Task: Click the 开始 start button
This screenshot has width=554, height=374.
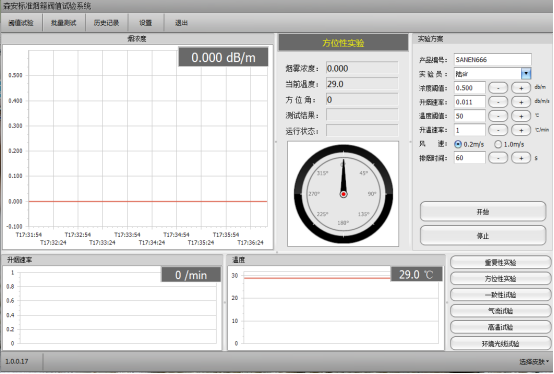Action: coord(483,212)
